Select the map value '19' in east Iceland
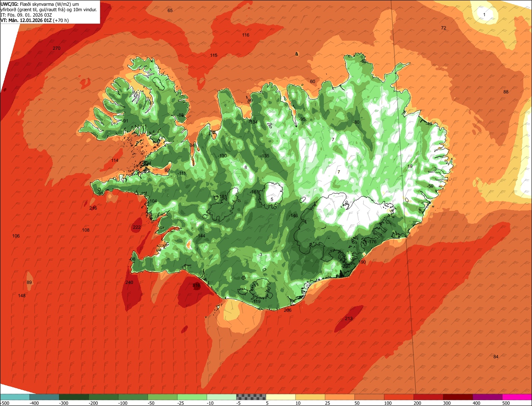The image size is (532, 406). point(410,166)
